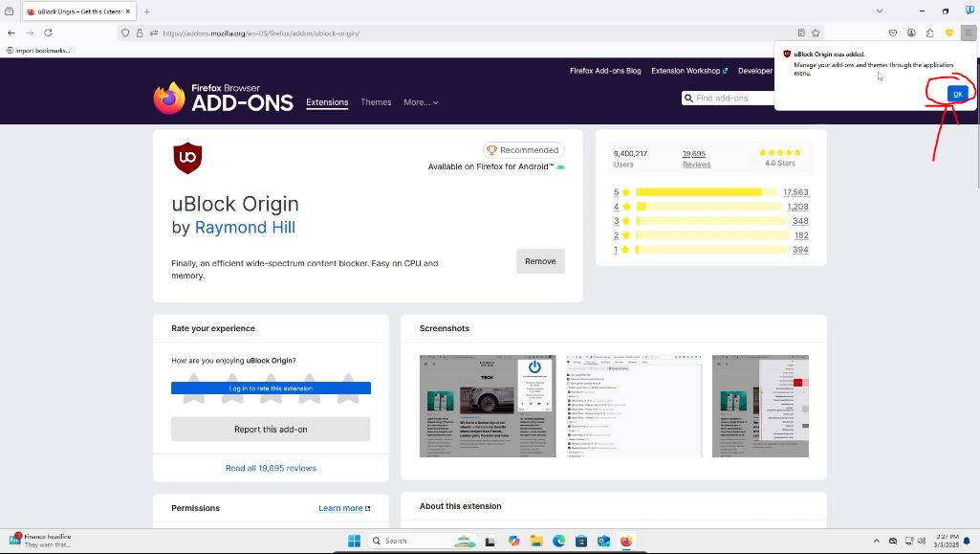Click Log in to rate this extension
Image resolution: width=980 pixels, height=554 pixels.
(271, 388)
